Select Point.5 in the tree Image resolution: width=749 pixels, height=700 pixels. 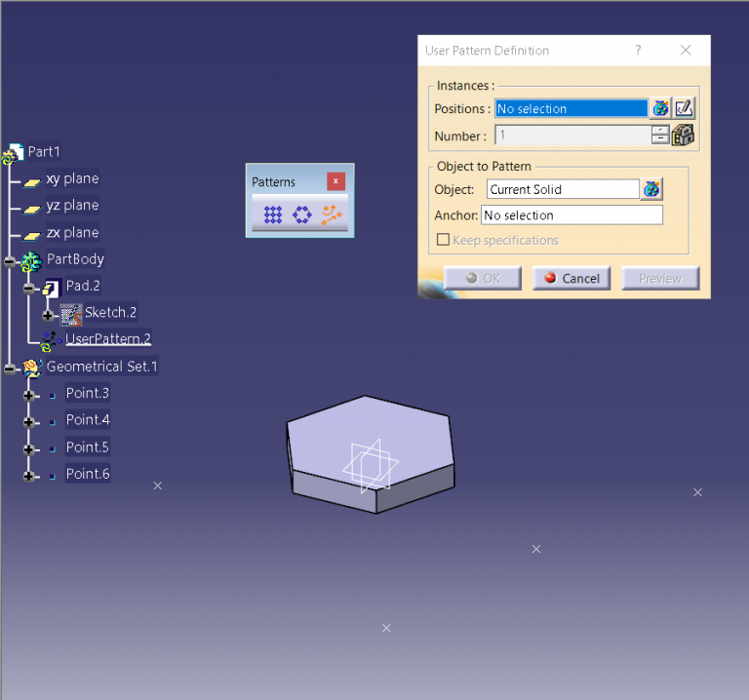[88, 447]
